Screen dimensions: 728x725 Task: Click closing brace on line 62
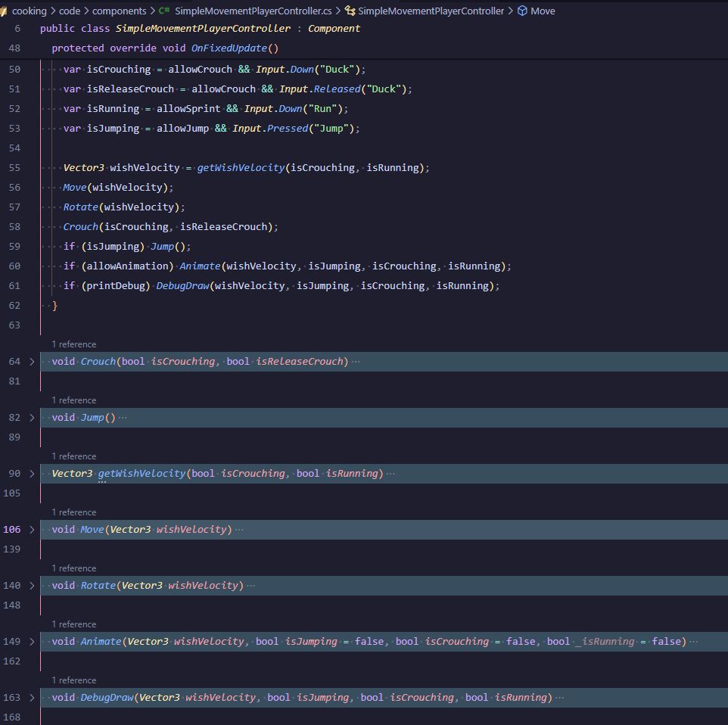pyautogui.click(x=54, y=306)
